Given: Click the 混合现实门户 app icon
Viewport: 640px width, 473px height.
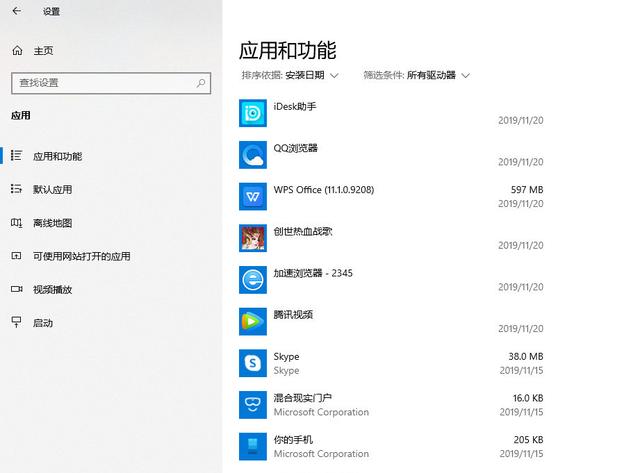Looking at the screenshot, I should tap(253, 404).
